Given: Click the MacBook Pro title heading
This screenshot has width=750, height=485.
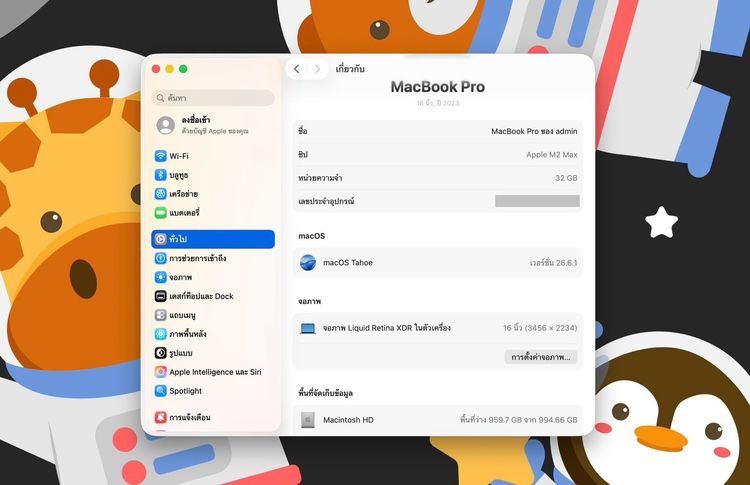Looking at the screenshot, I should coord(438,87).
